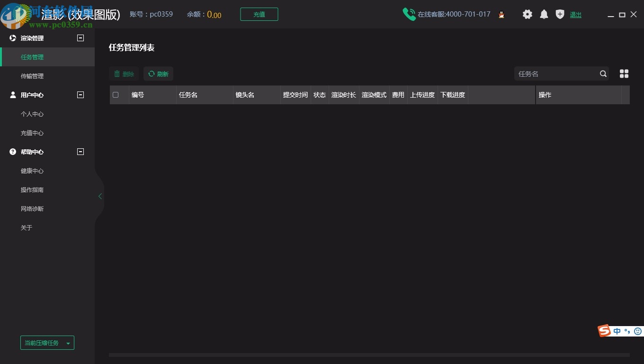Image resolution: width=644 pixels, height=364 pixels.
Task: Open the settings gear in the title bar
Action: click(x=528, y=14)
